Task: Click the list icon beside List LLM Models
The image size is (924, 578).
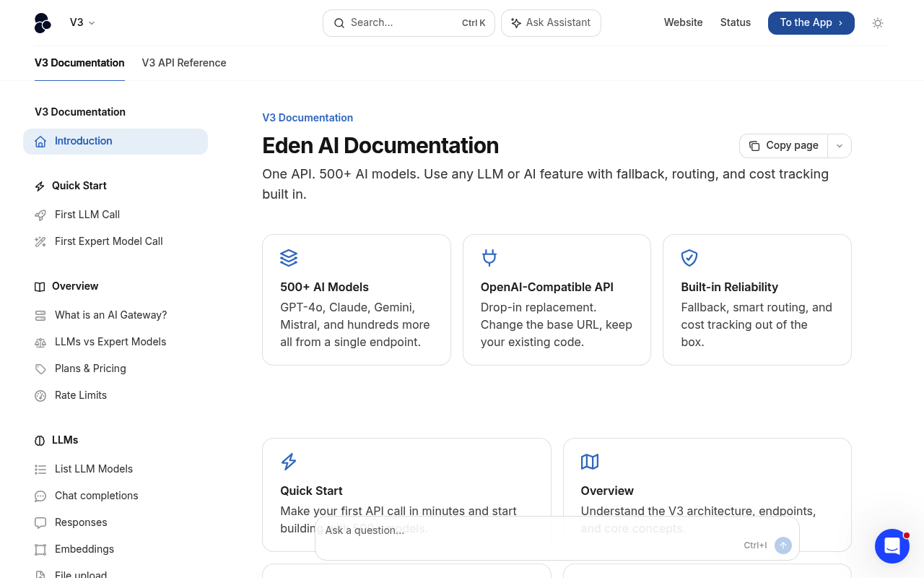Action: click(x=40, y=470)
